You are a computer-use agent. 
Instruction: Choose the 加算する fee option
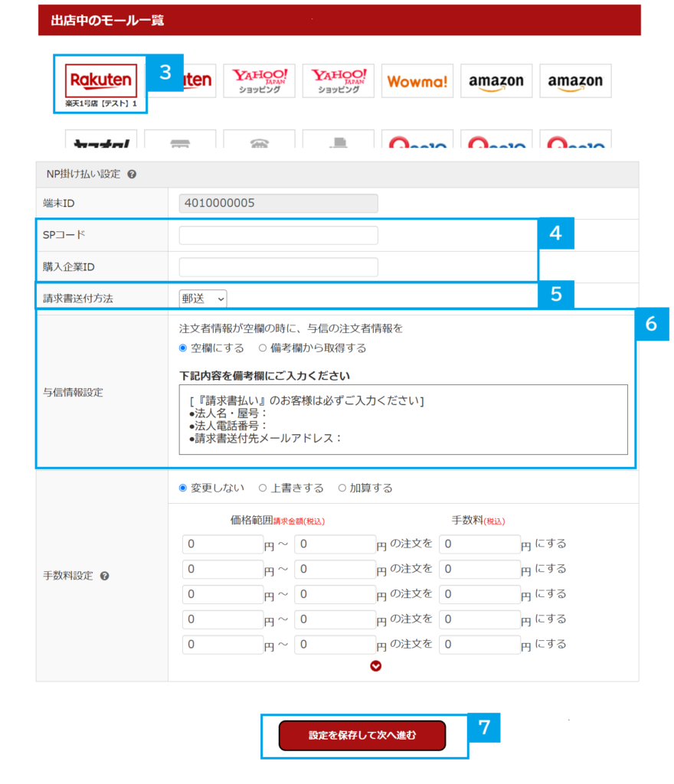tap(342, 488)
